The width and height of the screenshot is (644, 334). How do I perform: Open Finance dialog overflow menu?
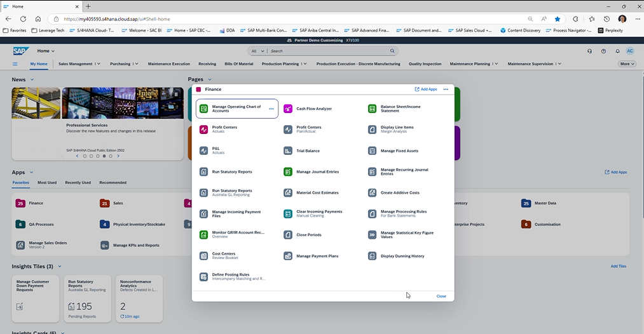tap(446, 89)
